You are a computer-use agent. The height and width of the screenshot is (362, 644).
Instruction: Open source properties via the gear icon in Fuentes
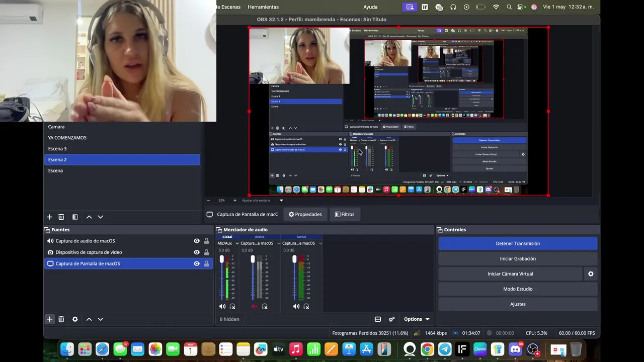[x=75, y=319]
